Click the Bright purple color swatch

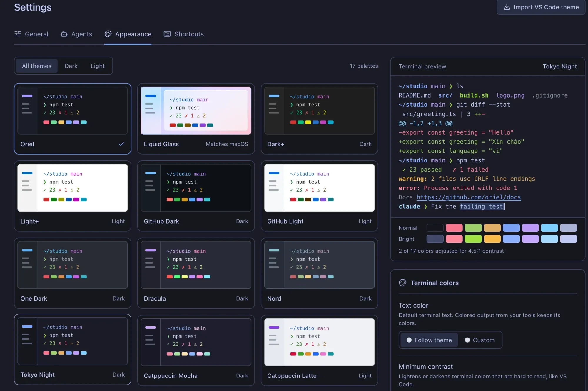pos(530,239)
